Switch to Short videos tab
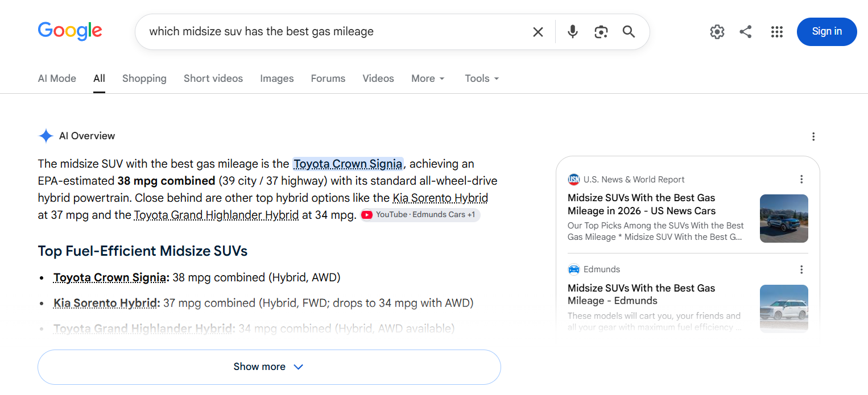The width and height of the screenshot is (868, 395). point(213,78)
